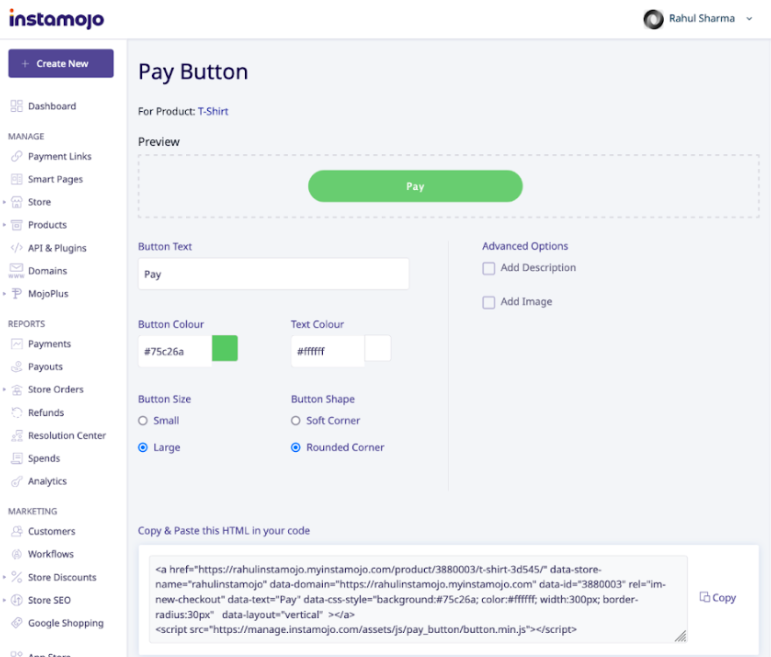Click Rahul Sharma's profile avatar
This screenshot has width=771, height=657.
click(653, 19)
